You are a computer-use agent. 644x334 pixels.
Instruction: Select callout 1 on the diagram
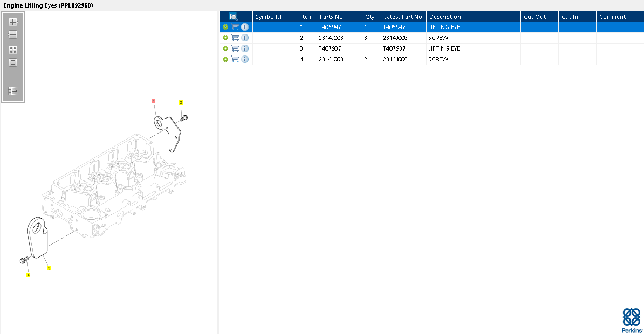tap(154, 101)
